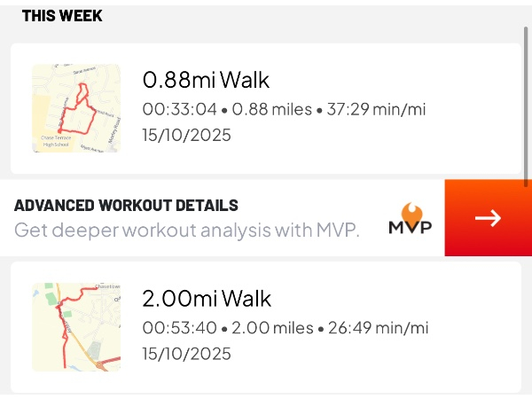Click the 0.88 miles distance stat
The width and height of the screenshot is (532, 399).
point(272,110)
